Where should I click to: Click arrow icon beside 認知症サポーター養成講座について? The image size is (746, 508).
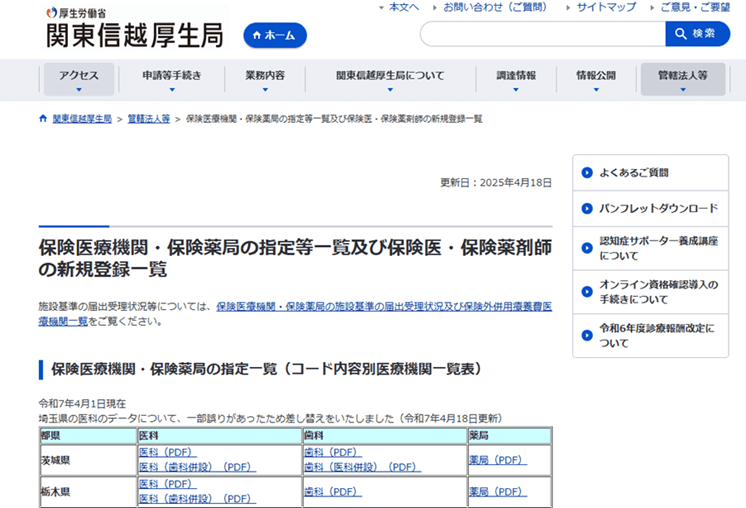click(x=586, y=248)
